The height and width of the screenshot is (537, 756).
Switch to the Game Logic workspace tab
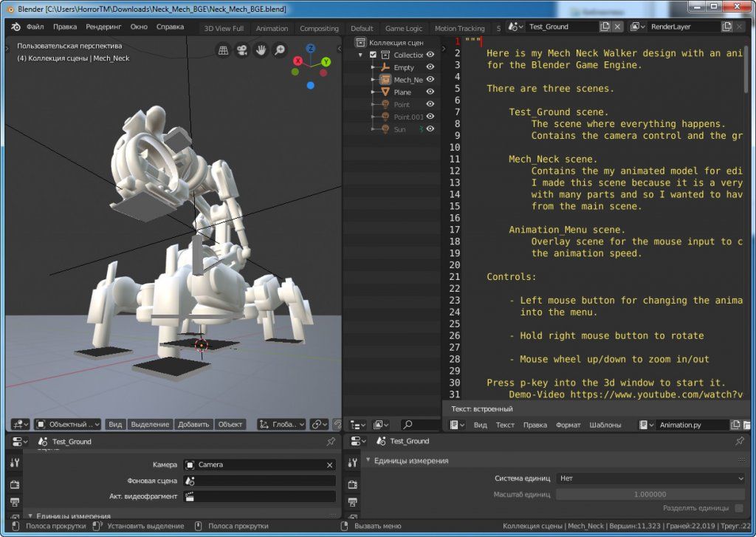(x=404, y=29)
